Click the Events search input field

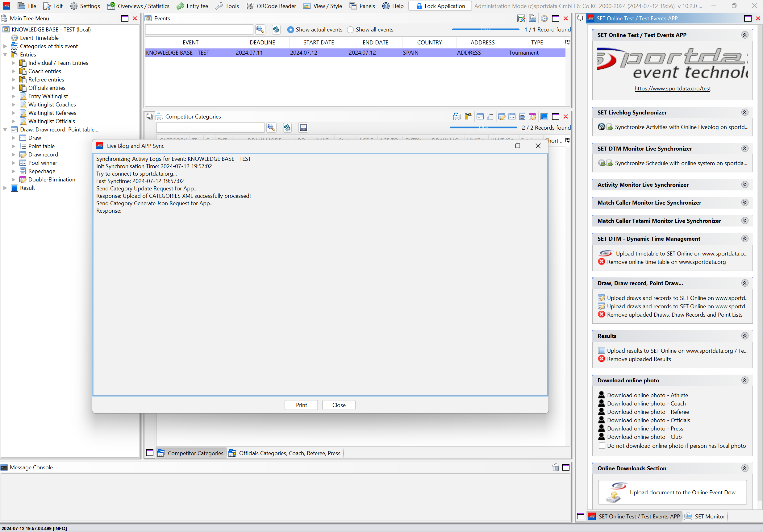point(199,30)
